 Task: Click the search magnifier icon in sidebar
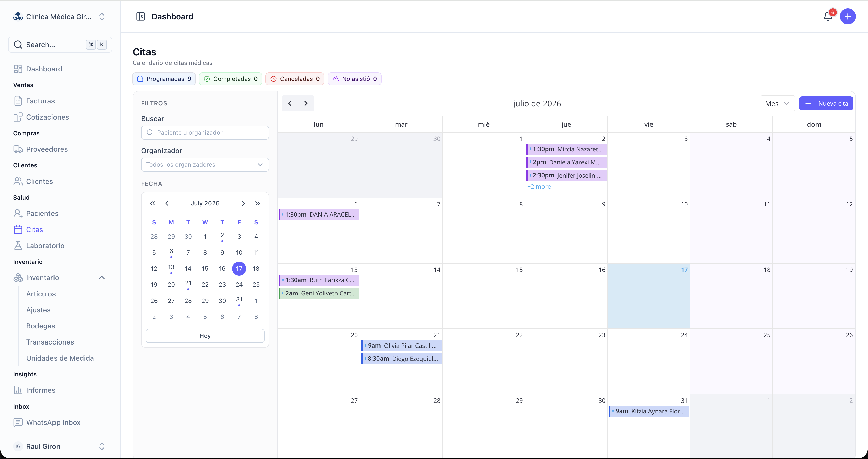tap(18, 45)
